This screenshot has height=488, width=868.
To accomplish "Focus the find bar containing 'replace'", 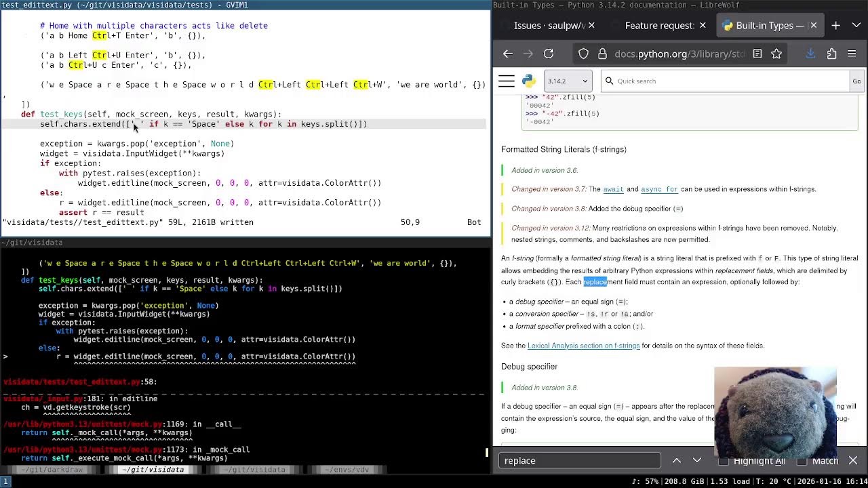I will (580, 461).
